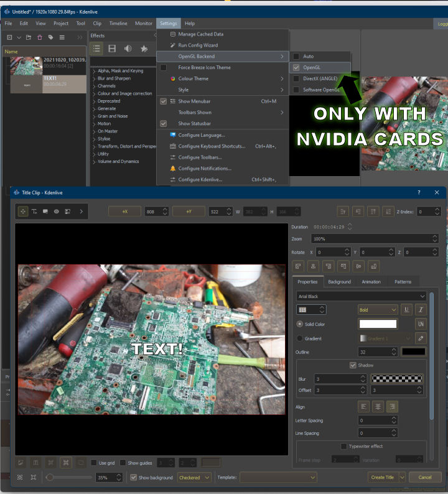Select the 20211020_102039 clip thumbnail

tap(27, 65)
